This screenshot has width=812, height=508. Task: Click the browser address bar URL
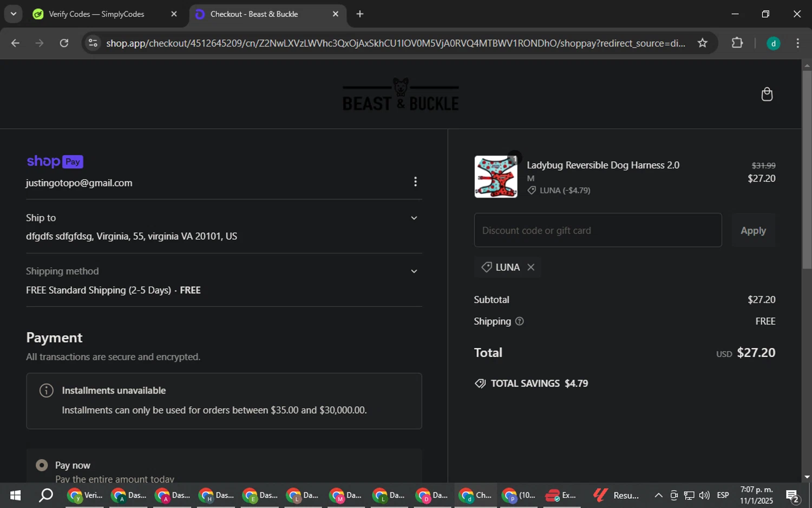coord(395,43)
